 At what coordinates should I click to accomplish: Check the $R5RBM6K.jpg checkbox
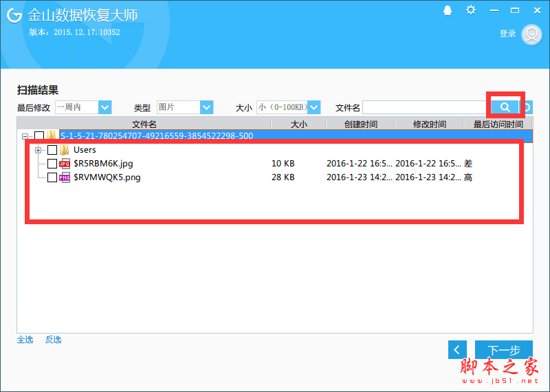(52, 164)
